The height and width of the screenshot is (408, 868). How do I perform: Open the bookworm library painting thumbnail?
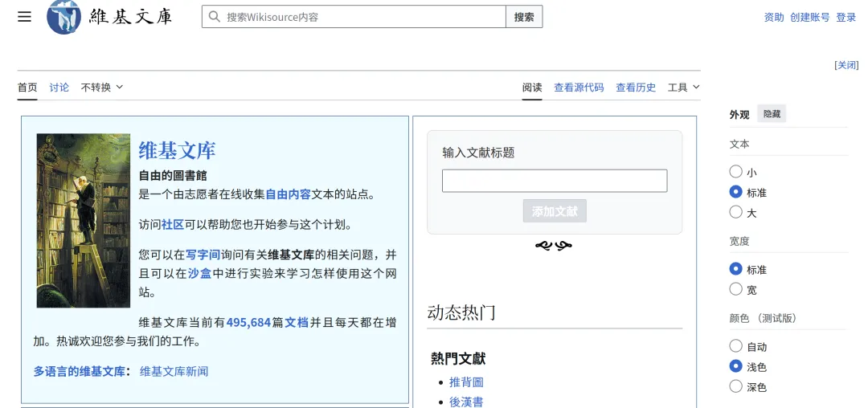(84, 221)
